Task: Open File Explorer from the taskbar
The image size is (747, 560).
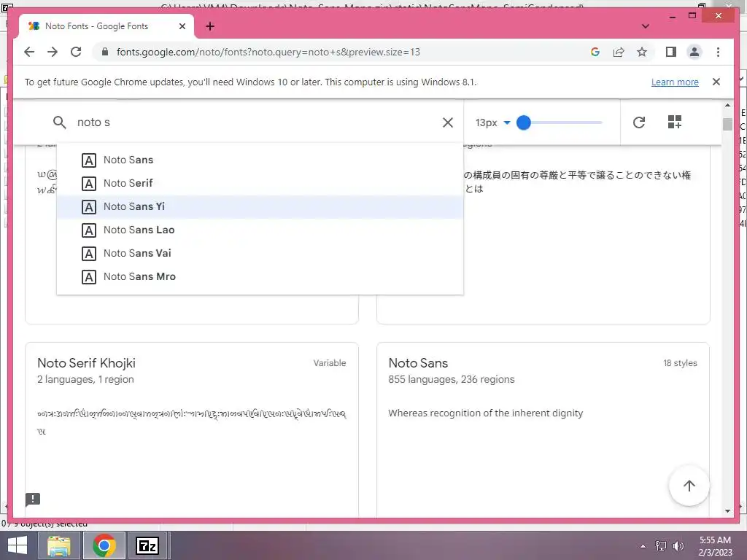Action: point(59,545)
